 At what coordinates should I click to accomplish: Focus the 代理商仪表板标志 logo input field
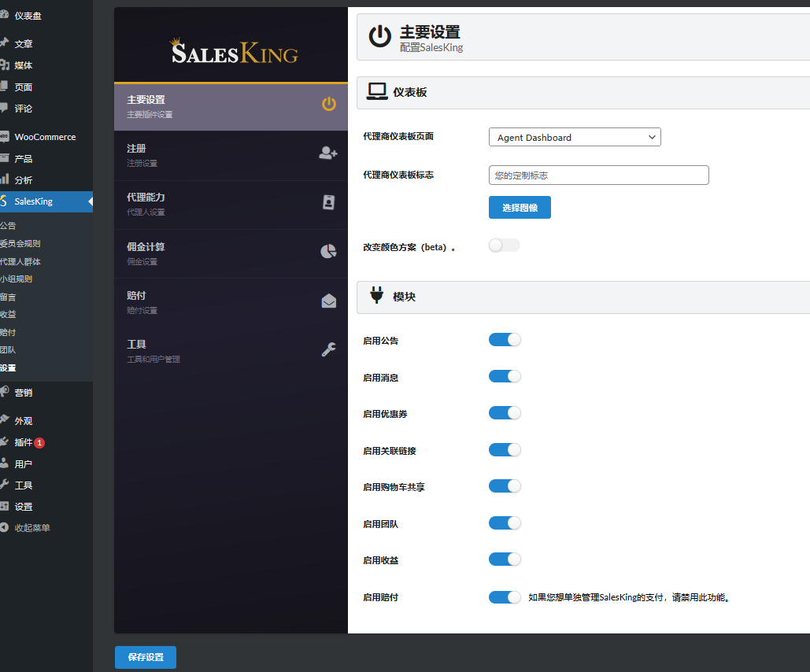click(x=599, y=175)
